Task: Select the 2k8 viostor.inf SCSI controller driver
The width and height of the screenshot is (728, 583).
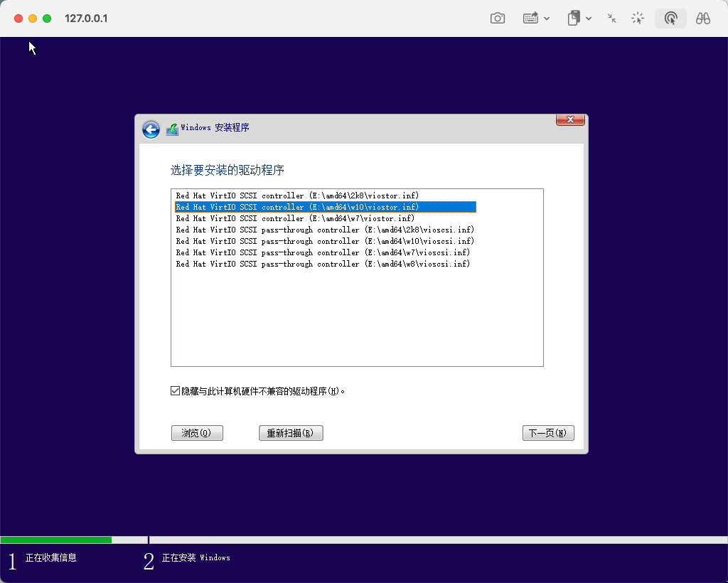Action: [x=297, y=196]
